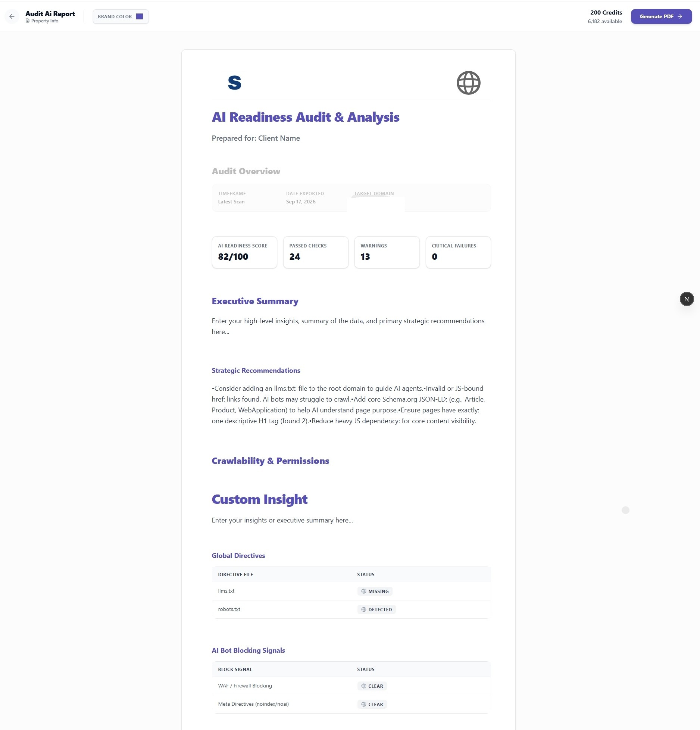Click the Custom Insight heading

(259, 499)
